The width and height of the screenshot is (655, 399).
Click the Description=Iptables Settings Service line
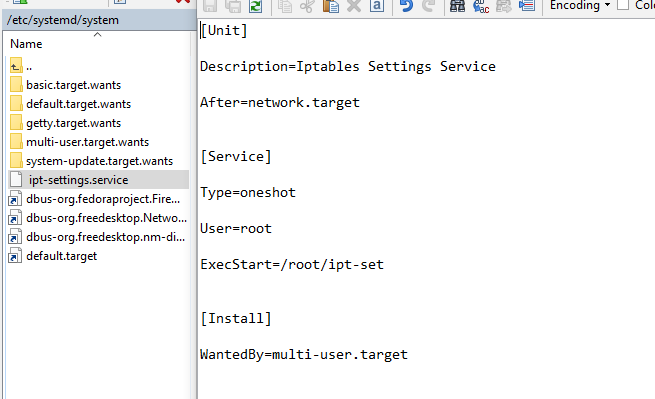[348, 66]
